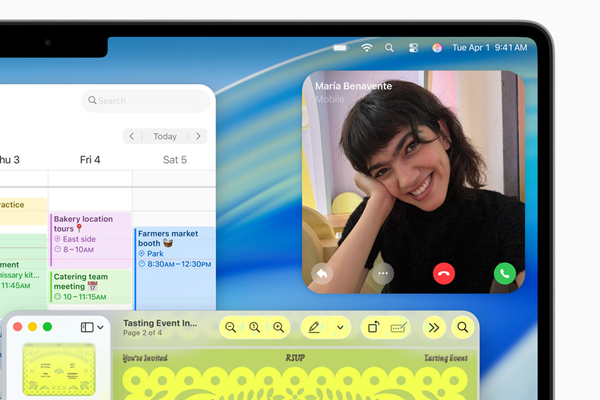The height and width of the screenshot is (400, 600).
Task: Open the Wi-Fi menu bar icon
Action: [367, 47]
